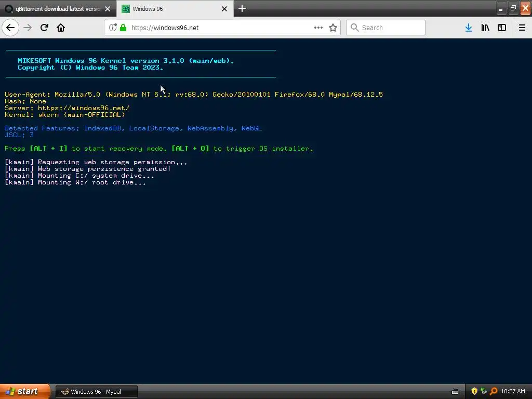Image resolution: width=532 pixels, height=399 pixels.
Task: Click the User-Agent line of text
Action: [x=194, y=95]
